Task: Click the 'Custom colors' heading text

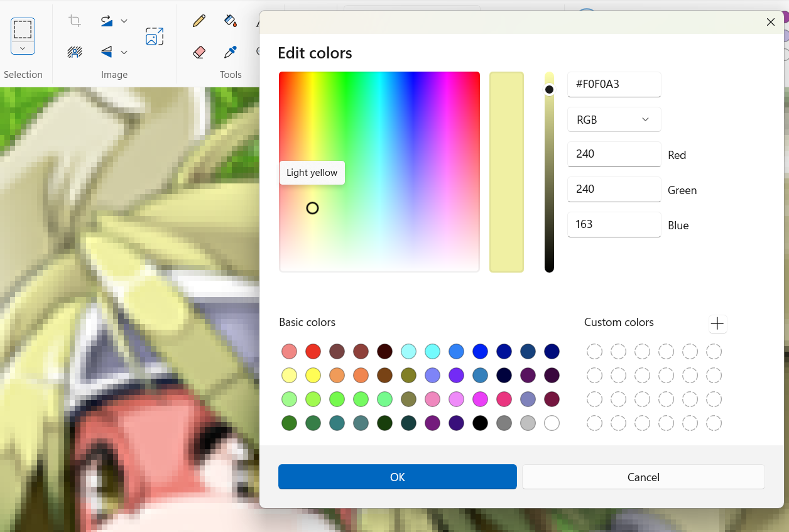Action: (619, 322)
